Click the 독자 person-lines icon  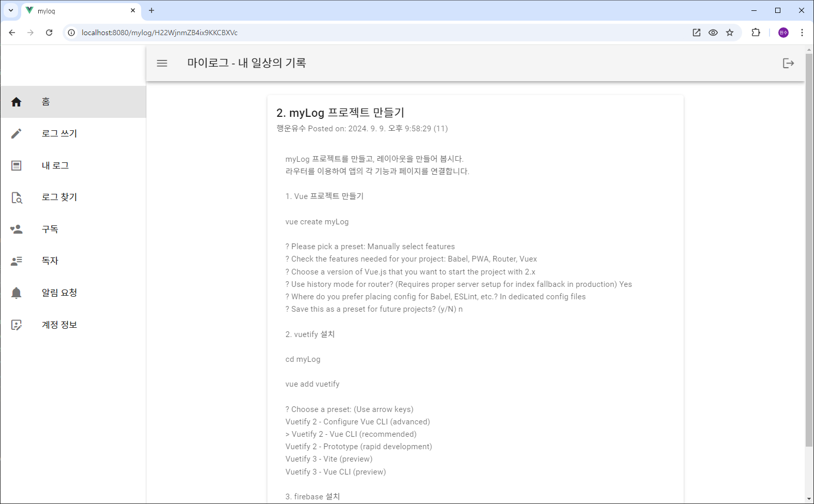[17, 261]
